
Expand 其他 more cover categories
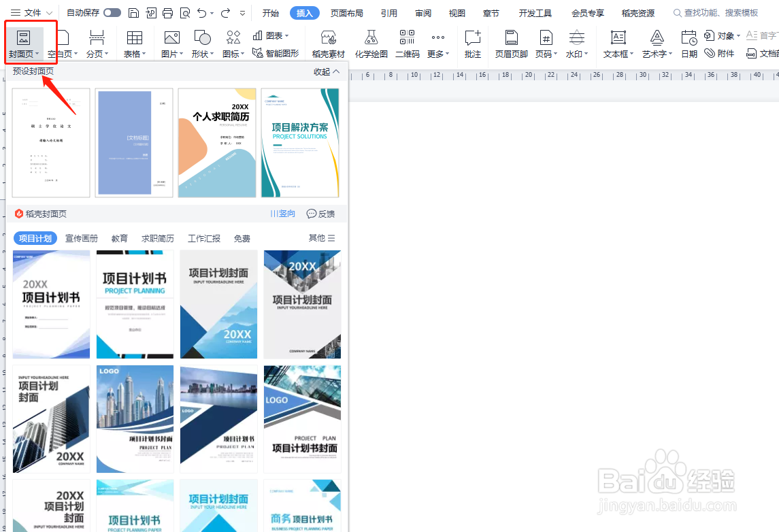[x=322, y=238]
